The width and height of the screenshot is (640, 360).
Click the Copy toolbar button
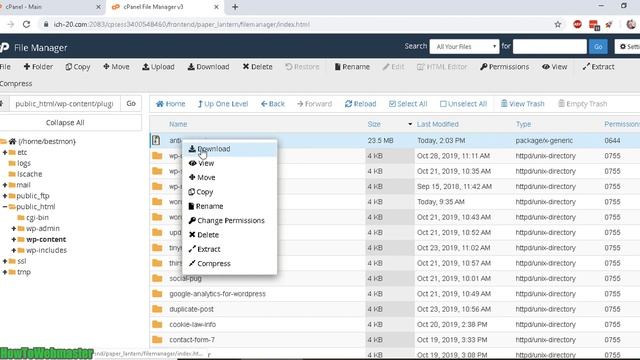pos(78,67)
